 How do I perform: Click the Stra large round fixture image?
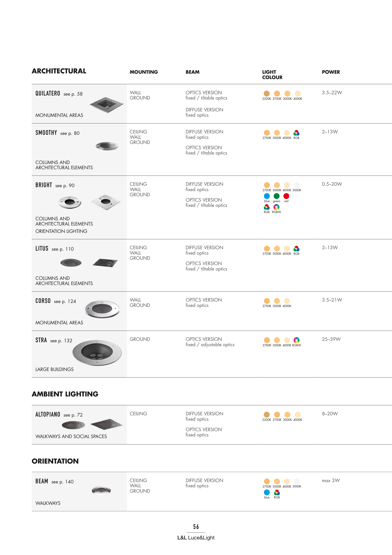[x=97, y=353]
